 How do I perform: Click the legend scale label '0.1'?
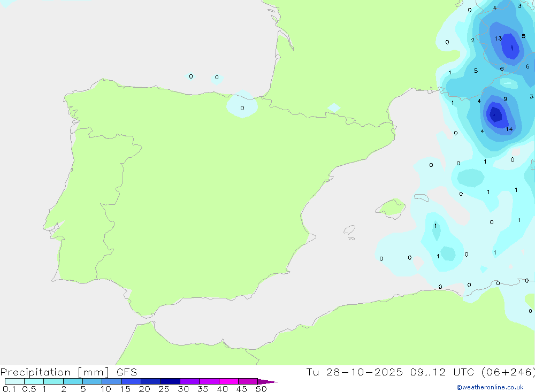point(9,389)
